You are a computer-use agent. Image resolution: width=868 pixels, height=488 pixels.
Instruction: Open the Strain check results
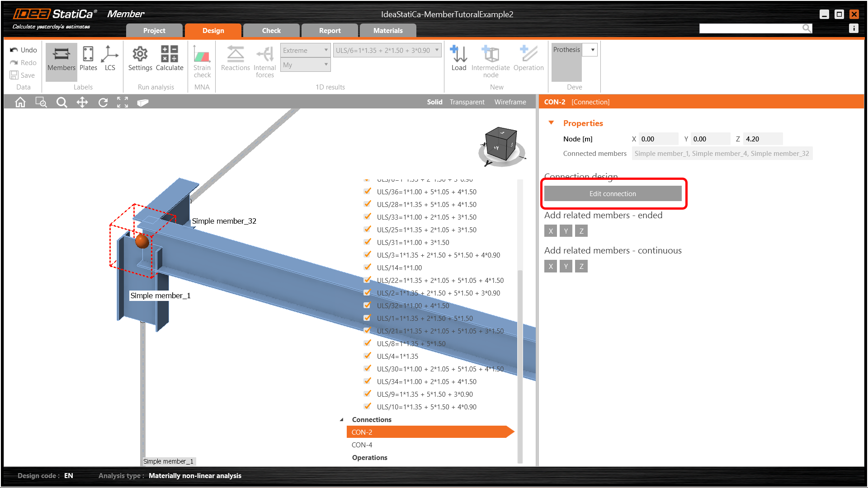click(x=202, y=61)
